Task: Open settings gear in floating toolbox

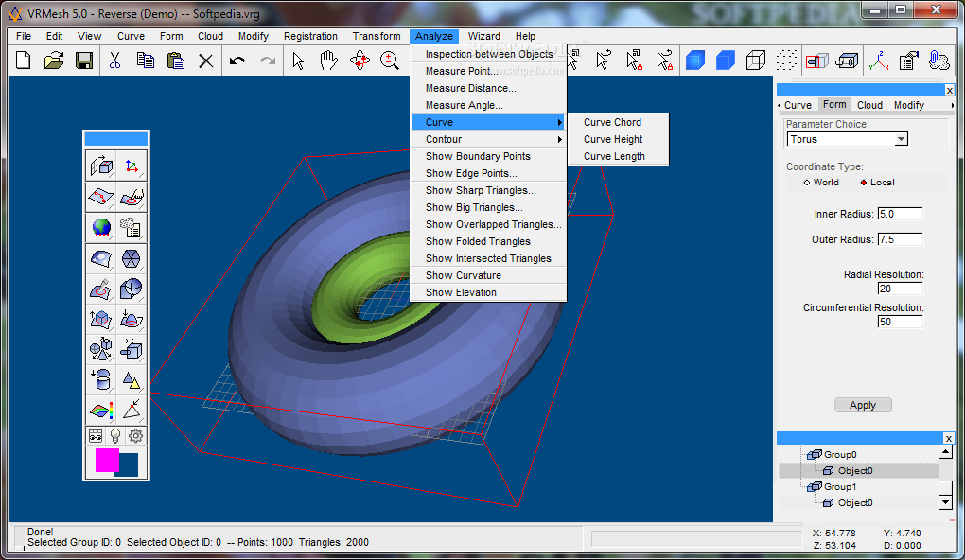Action: 135,436
